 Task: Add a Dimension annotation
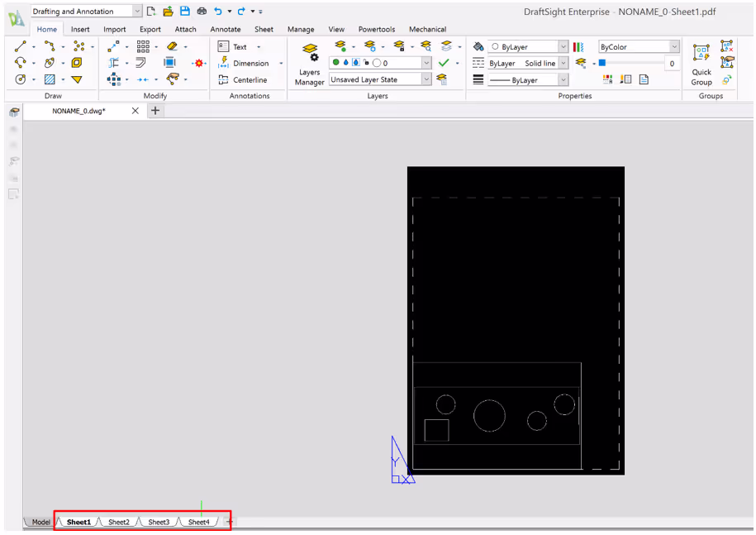point(244,63)
